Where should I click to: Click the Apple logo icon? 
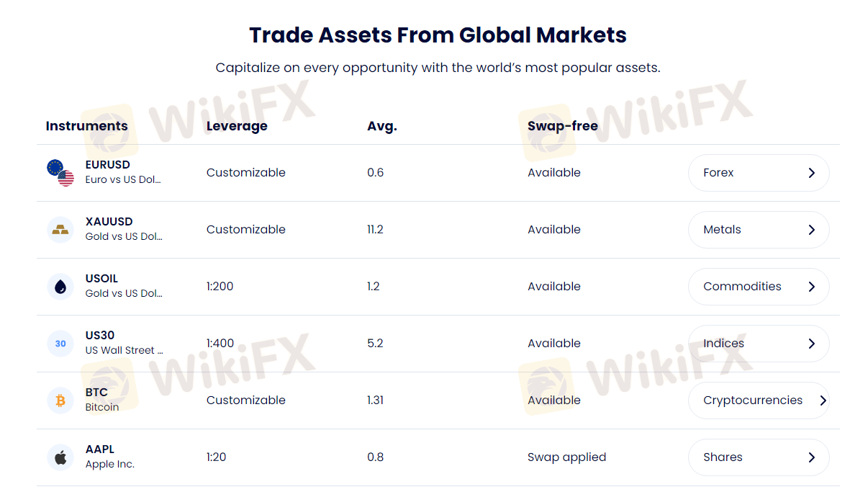click(60, 457)
